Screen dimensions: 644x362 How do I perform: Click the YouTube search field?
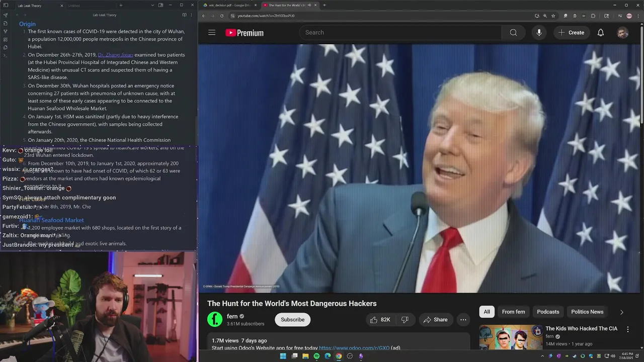tap(400, 33)
